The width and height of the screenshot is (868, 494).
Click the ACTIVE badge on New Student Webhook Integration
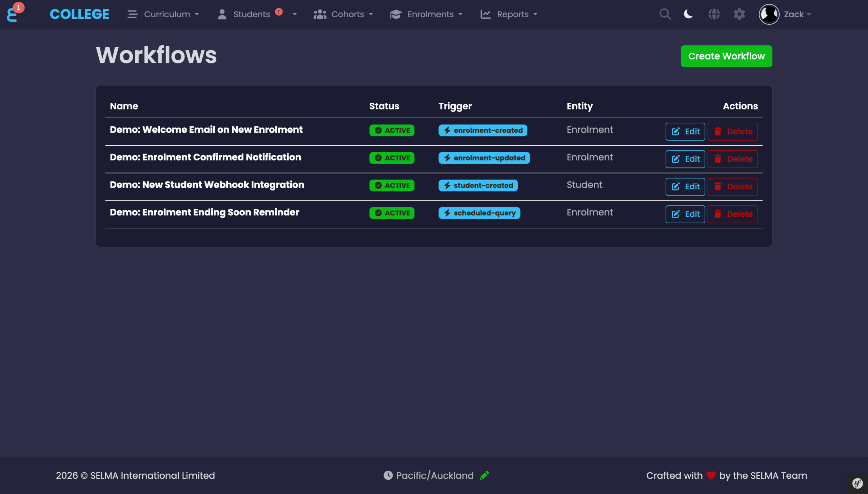tap(392, 185)
